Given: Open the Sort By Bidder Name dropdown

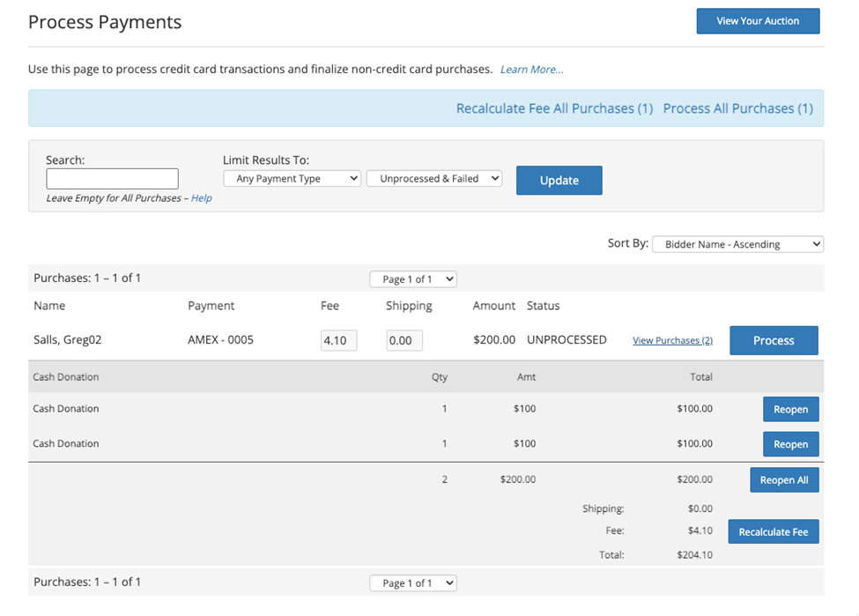Looking at the screenshot, I should tap(737, 244).
